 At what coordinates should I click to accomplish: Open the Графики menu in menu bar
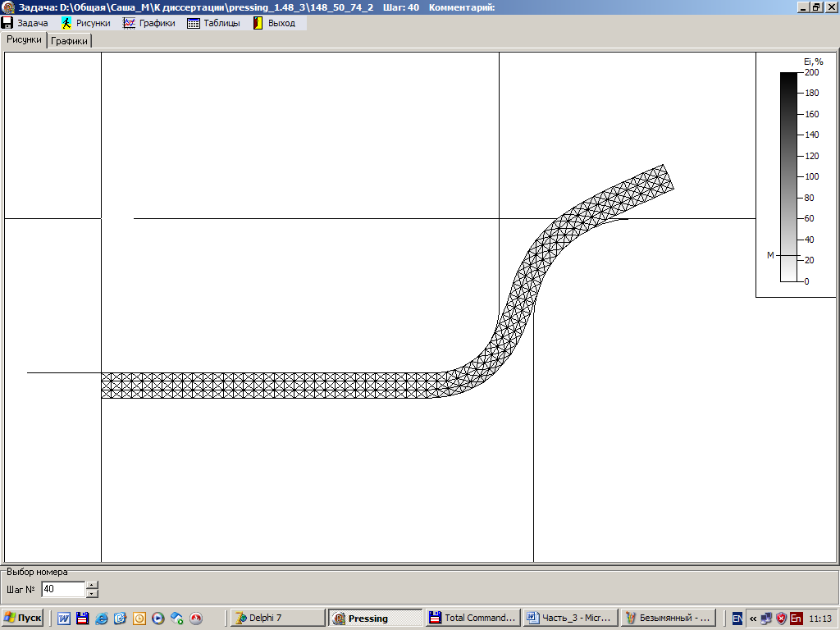tap(149, 23)
